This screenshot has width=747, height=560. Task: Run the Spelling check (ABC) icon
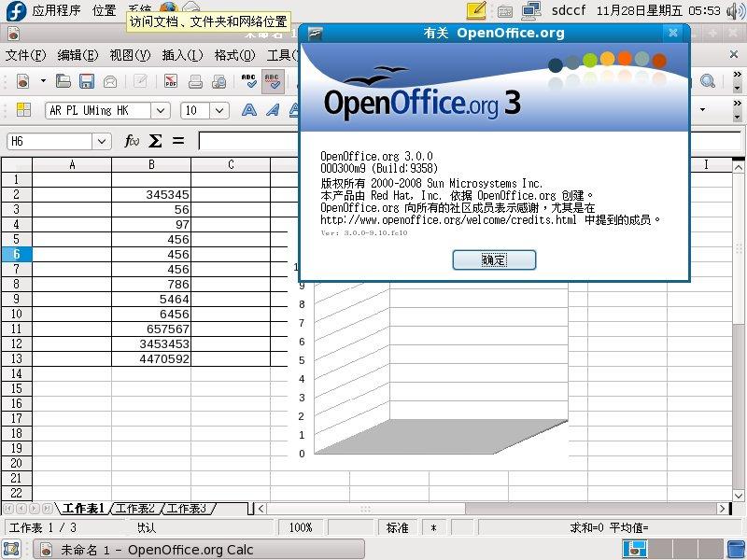(248, 81)
